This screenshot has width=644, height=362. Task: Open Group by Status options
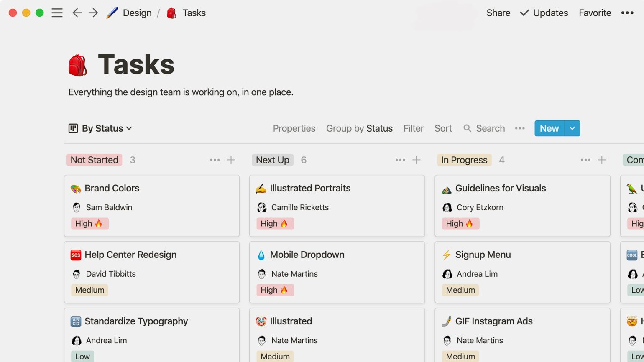point(359,128)
